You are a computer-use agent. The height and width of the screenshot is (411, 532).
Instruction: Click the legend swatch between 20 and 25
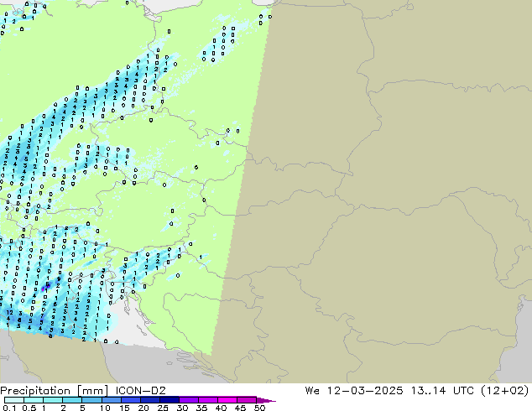pyautogui.click(x=150, y=400)
